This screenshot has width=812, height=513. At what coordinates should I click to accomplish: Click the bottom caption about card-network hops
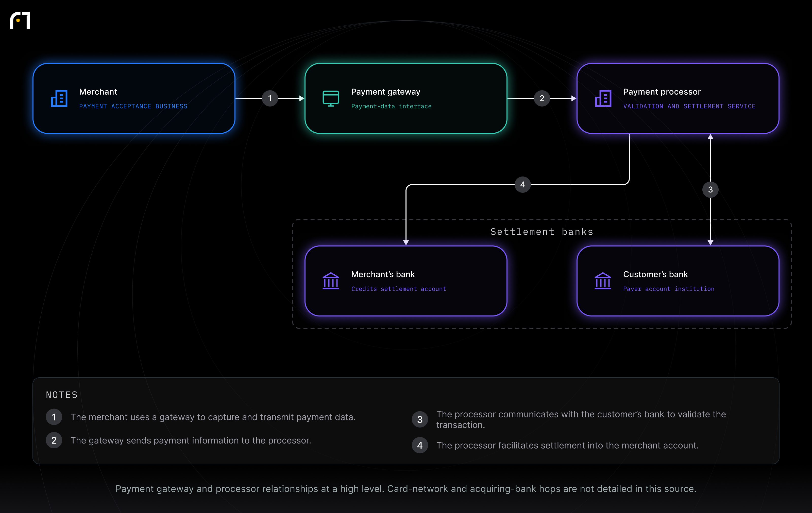(406, 489)
